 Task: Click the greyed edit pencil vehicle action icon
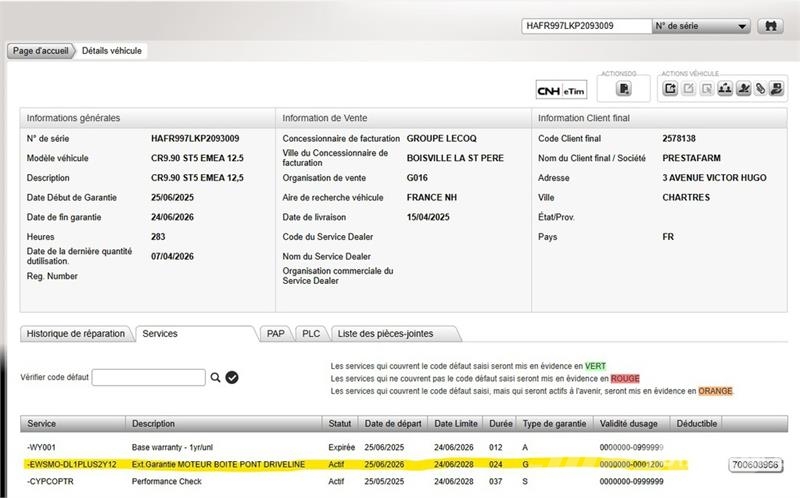tap(689, 89)
